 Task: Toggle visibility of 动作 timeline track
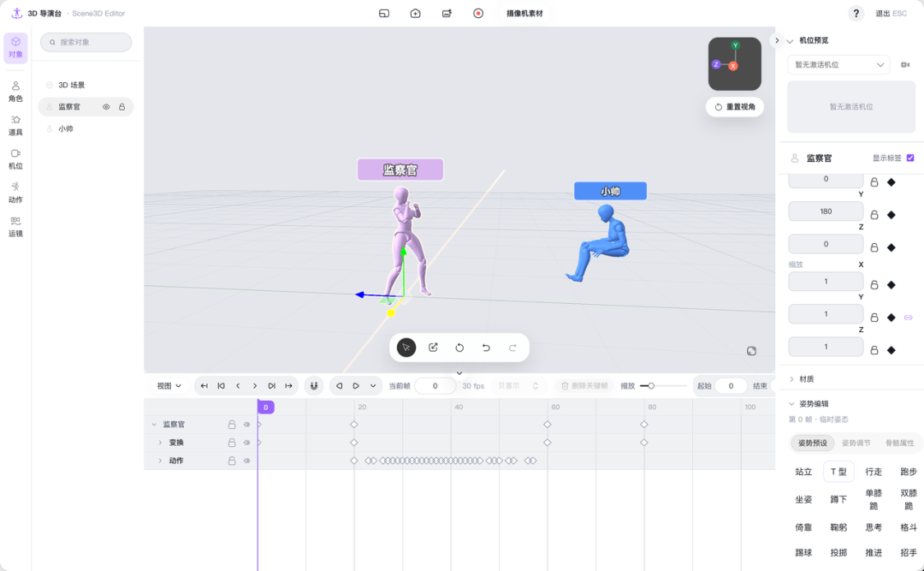click(x=247, y=461)
